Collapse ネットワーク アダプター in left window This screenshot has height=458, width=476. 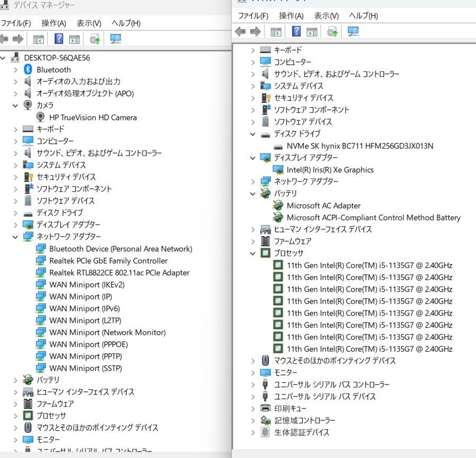pyautogui.click(x=15, y=237)
